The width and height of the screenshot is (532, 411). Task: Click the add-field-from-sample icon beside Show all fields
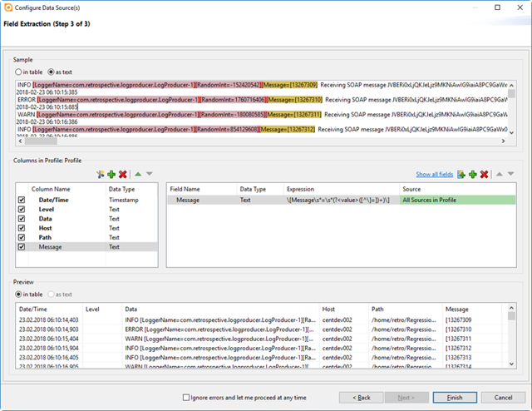(461, 174)
